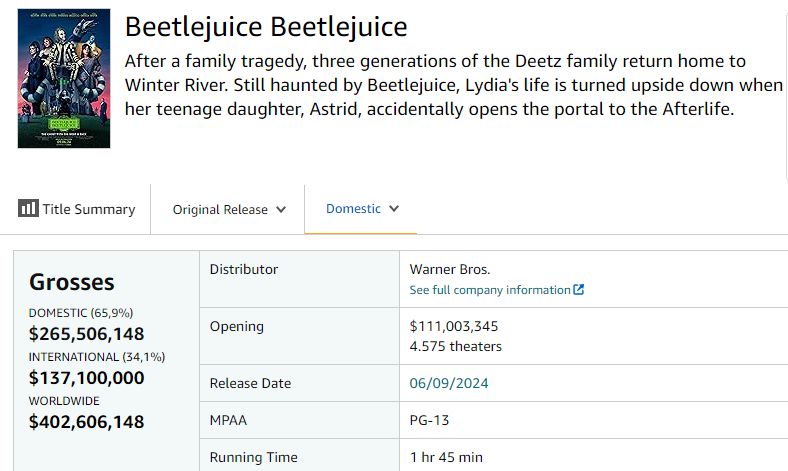The image size is (788, 471).
Task: Select the blue Domestic label text
Action: tap(353, 209)
